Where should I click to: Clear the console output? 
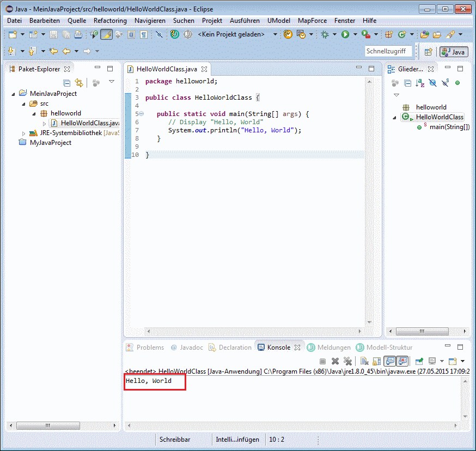364,361
